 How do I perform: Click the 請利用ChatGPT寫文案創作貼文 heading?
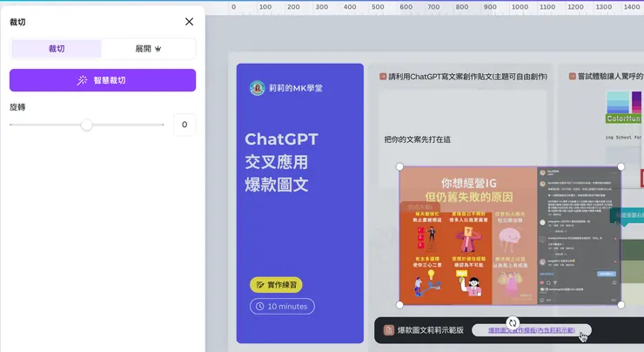[468, 77]
